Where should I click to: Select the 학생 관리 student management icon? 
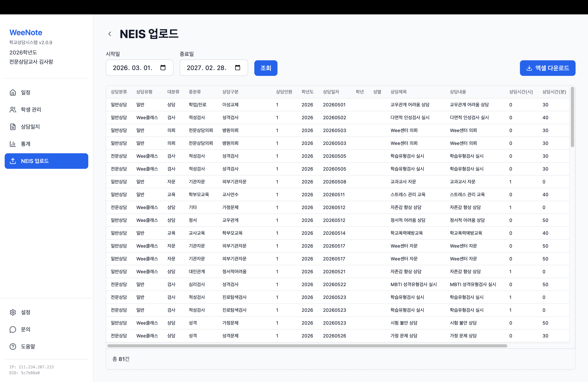pyautogui.click(x=13, y=110)
